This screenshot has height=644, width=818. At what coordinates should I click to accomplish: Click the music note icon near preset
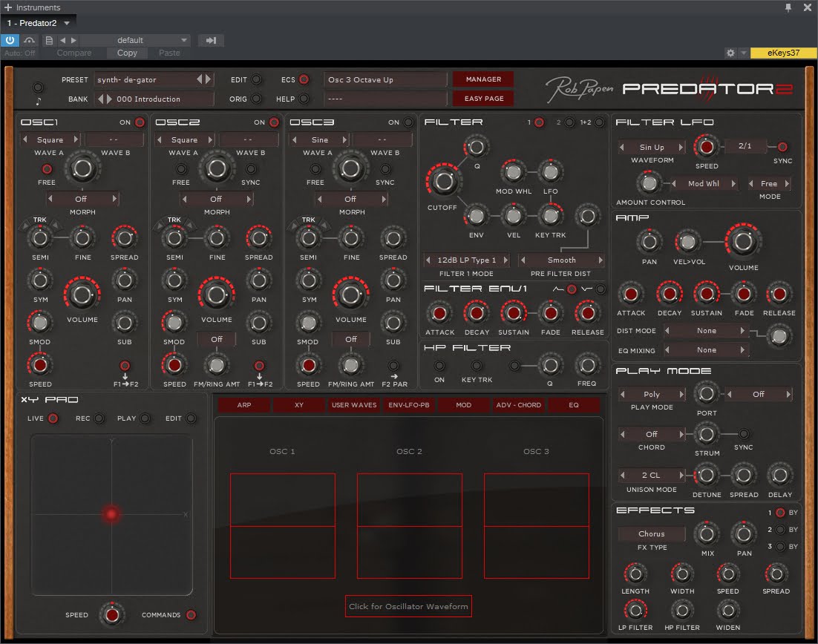(x=38, y=101)
